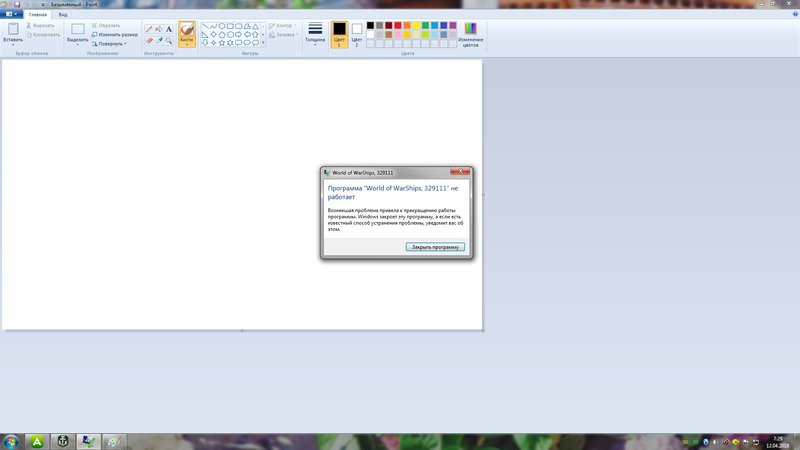Image resolution: width=800 pixels, height=450 pixels.
Task: Choose the Right triangle shape
Action: tap(205, 35)
